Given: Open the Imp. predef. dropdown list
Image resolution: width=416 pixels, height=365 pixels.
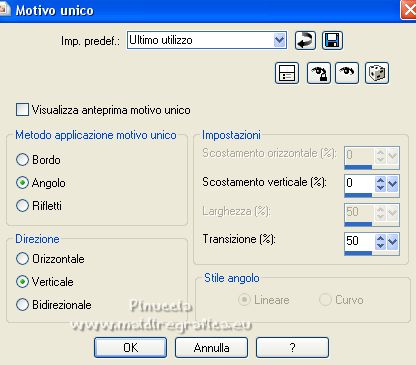Looking at the screenshot, I should click(280, 40).
